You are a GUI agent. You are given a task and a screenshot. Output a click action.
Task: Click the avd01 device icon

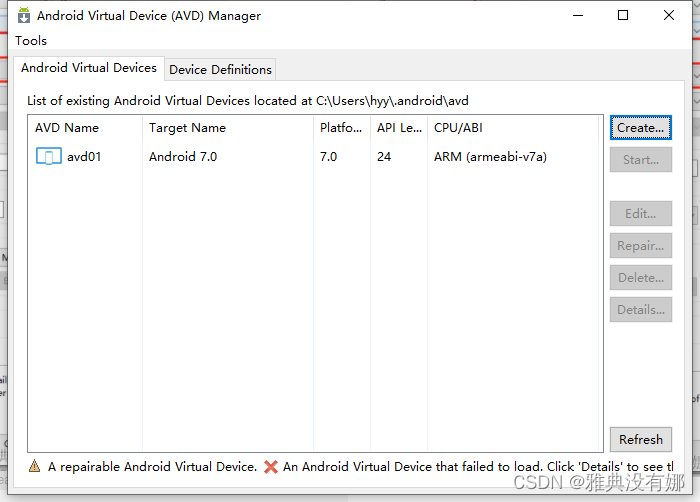[49, 156]
